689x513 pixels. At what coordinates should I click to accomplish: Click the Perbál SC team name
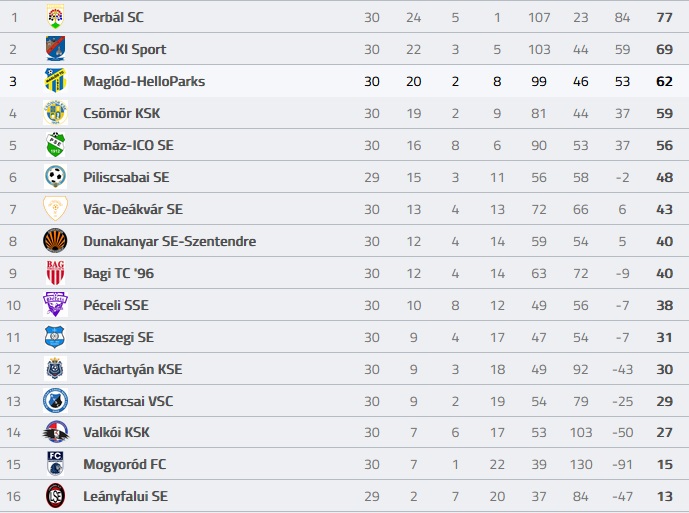click(113, 17)
